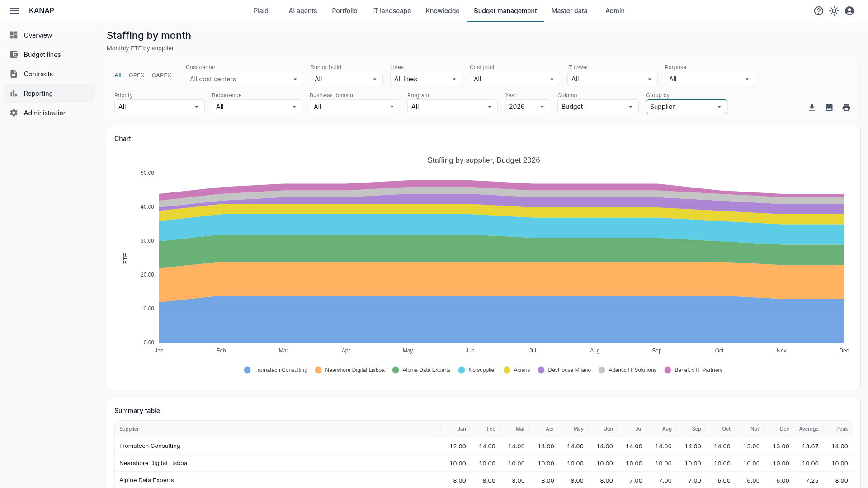This screenshot has height=488, width=868.
Task: Select the OPEX filter option
Action: click(137, 75)
